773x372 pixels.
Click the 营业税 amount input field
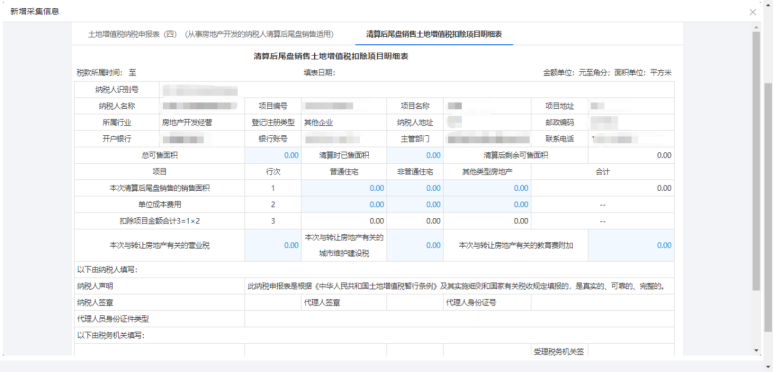coord(273,245)
